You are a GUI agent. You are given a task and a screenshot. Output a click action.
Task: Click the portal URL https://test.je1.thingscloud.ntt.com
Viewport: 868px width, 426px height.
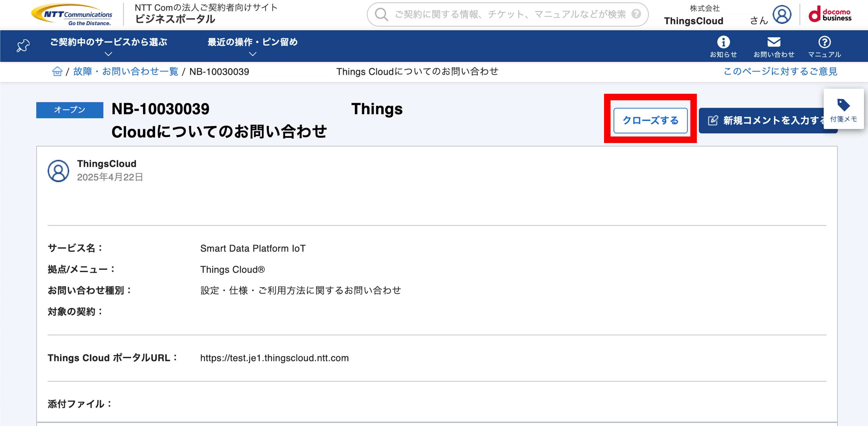[x=274, y=358]
